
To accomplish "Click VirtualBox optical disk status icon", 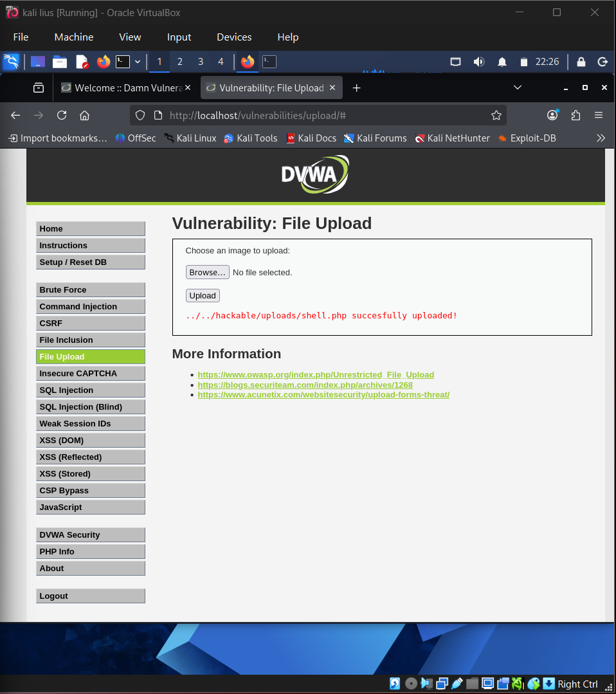I will click(411, 684).
